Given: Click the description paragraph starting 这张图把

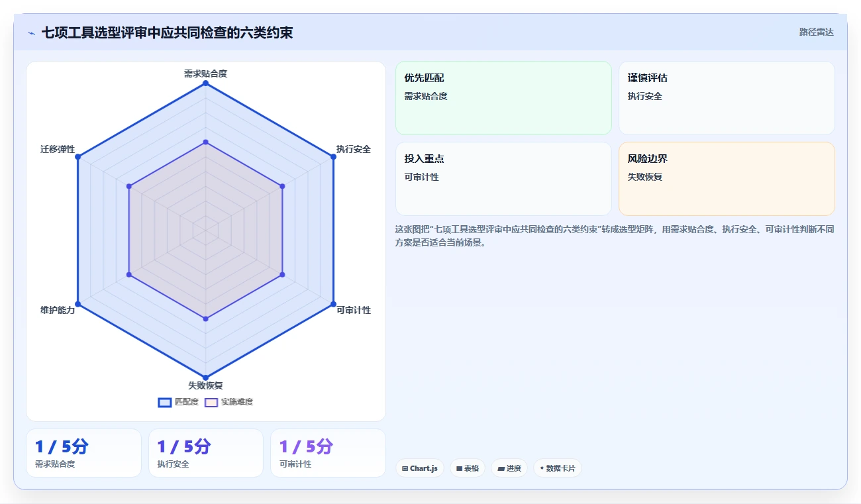Looking at the screenshot, I should click(615, 236).
